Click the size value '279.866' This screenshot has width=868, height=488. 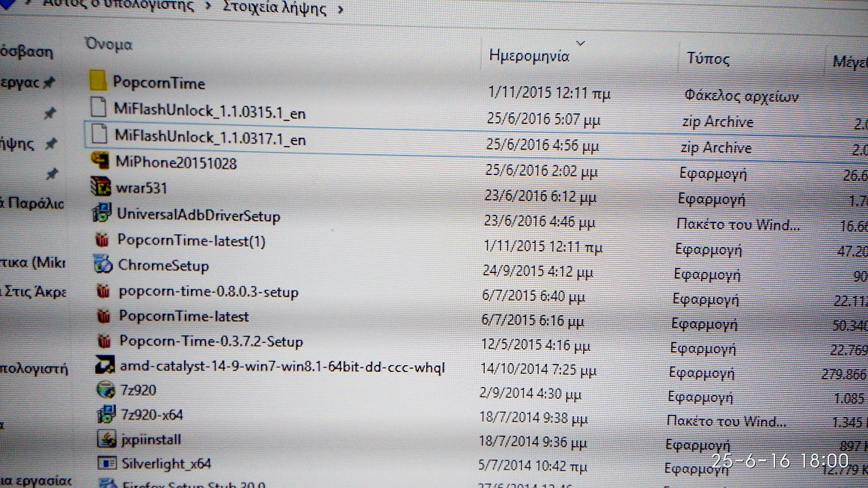click(x=843, y=374)
